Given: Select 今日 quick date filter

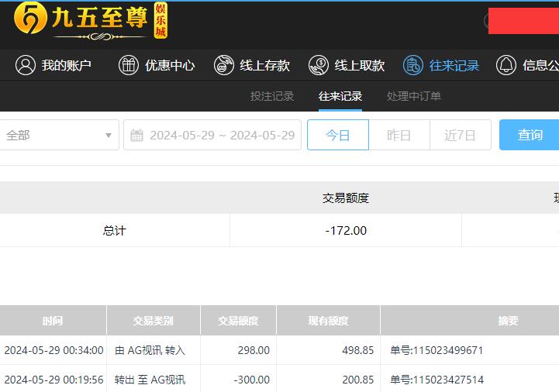Looking at the screenshot, I should point(338,135).
